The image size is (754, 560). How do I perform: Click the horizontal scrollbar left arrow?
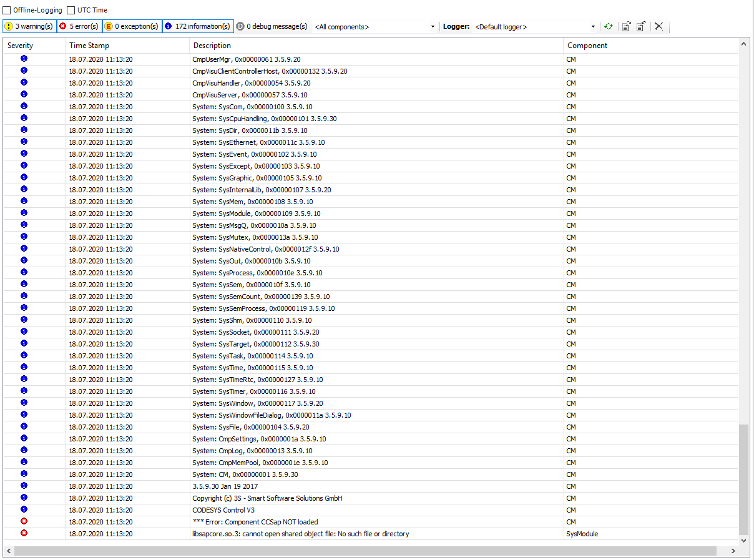(x=9, y=551)
